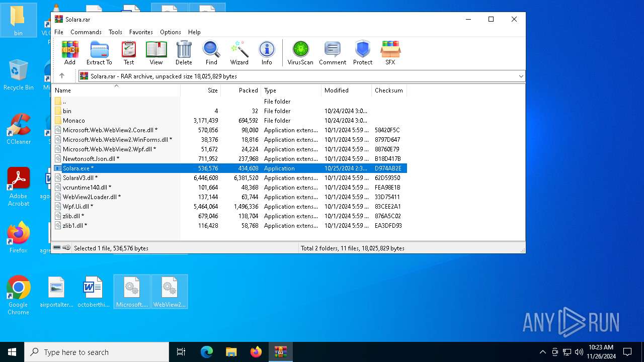Viewport: 644px width, 362px height.
Task: Open the Options menu
Action: pos(171,32)
